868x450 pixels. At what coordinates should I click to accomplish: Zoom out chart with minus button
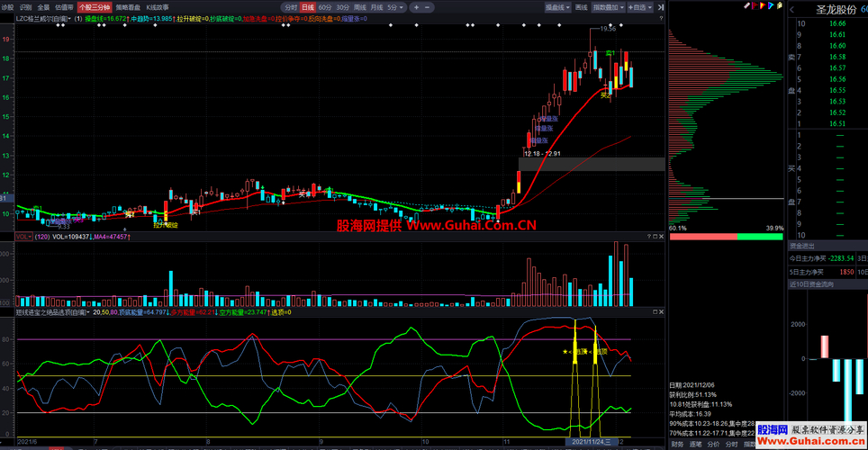coord(428,7)
